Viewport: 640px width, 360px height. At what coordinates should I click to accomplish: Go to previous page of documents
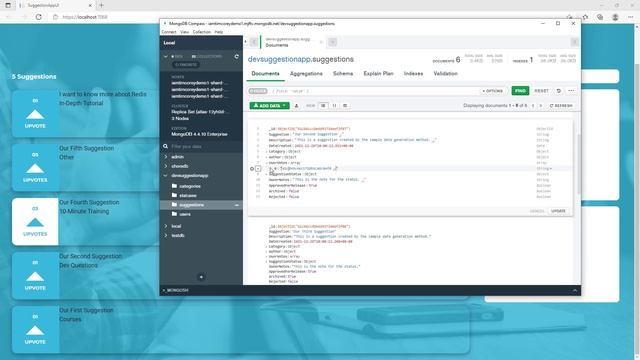click(533, 106)
